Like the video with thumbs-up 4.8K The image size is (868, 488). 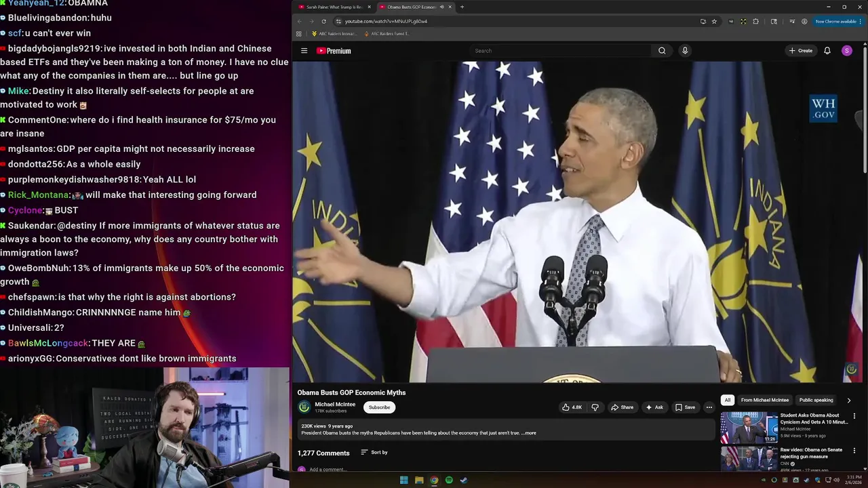coord(572,407)
